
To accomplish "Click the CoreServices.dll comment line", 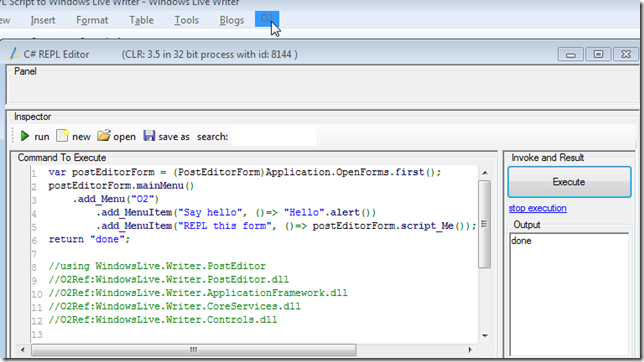I will [175, 307].
